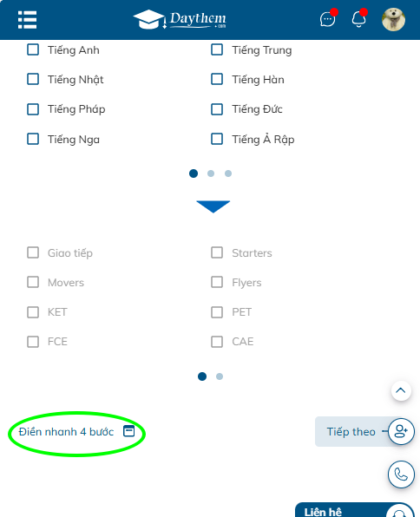Go to third language carousel page dot
Viewport: 420px width, 517px height.
228,173
